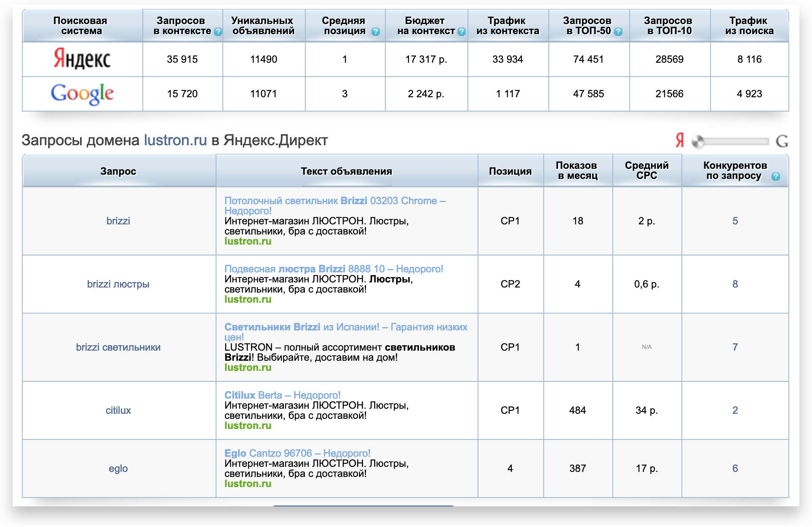Open the brizzi query link
Viewport: 812px width, 527px height.
(118, 221)
